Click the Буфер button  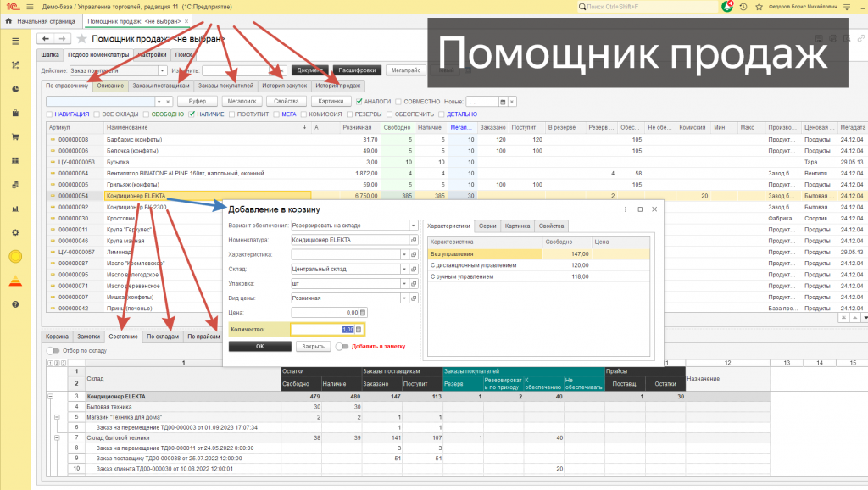(197, 102)
